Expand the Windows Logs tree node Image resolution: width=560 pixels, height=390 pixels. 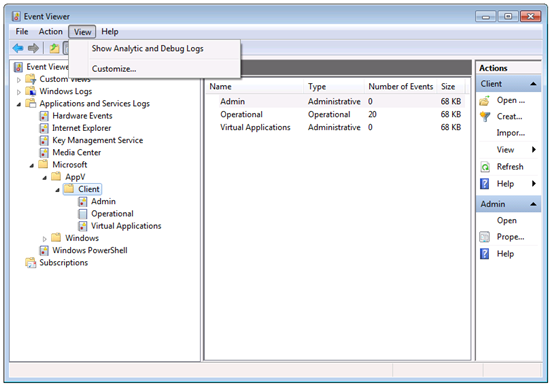coord(19,92)
